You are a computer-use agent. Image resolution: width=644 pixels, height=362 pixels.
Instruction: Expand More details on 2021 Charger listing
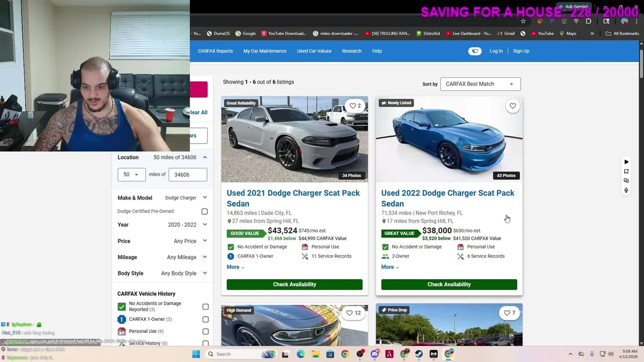click(x=235, y=267)
